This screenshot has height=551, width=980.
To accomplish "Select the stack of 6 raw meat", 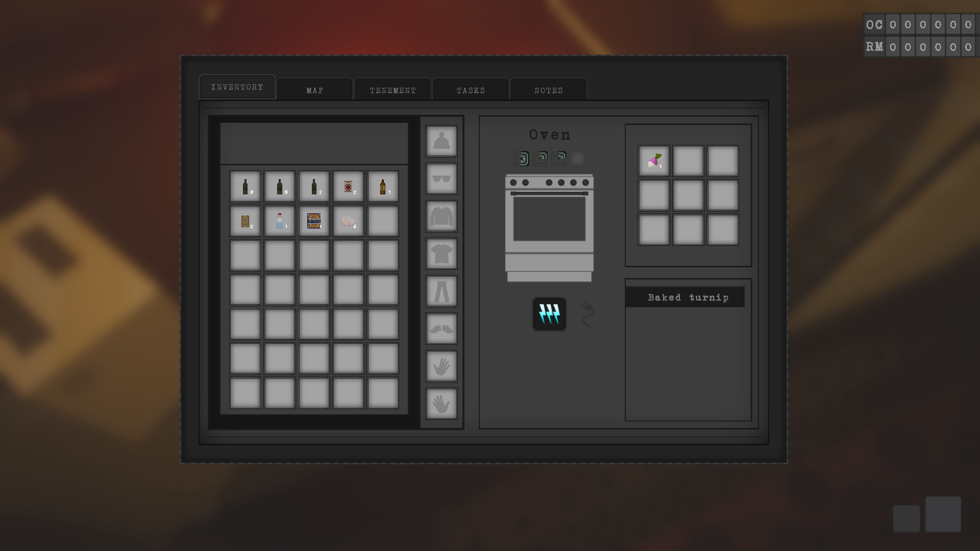I will click(x=348, y=220).
